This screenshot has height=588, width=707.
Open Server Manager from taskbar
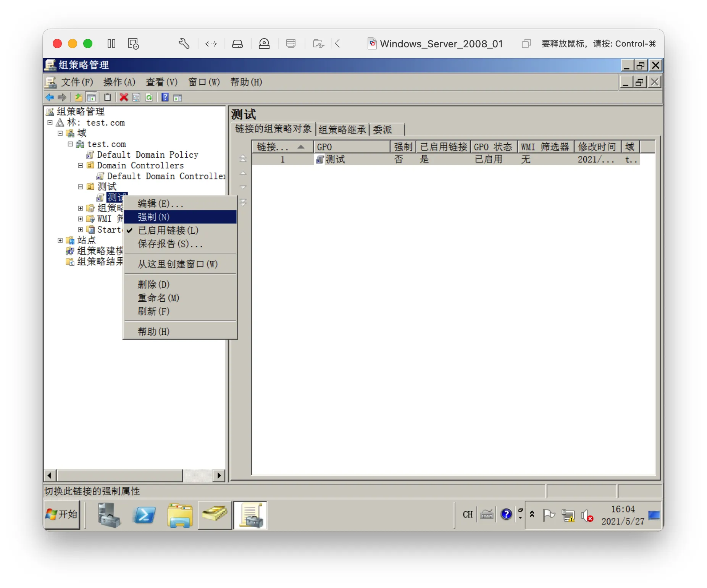(x=109, y=515)
